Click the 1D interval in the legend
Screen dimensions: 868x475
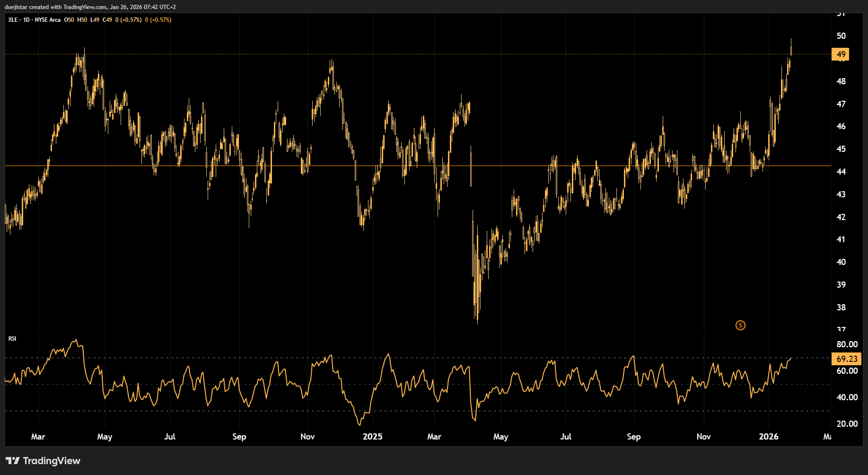tap(26, 20)
